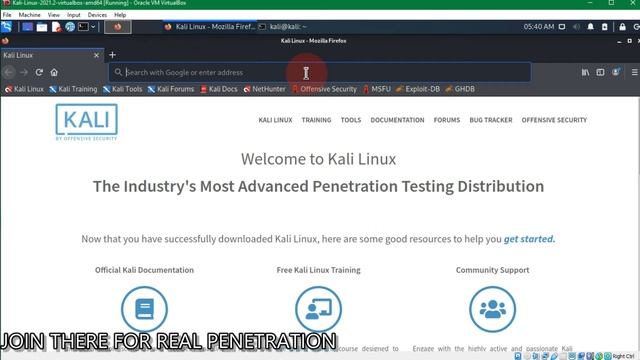Launch the text editor panel icon
Image resolution: width=640 pixels, height=360 pixels.
click(56, 27)
